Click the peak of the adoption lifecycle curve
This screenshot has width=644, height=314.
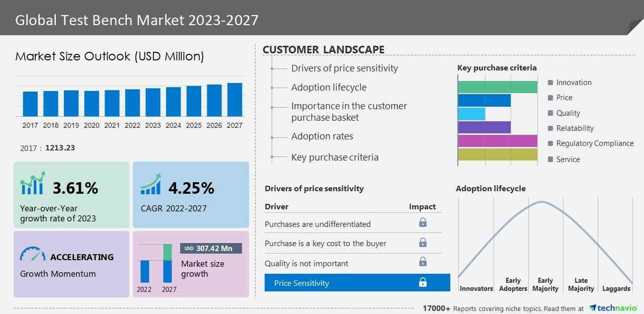pos(542,202)
